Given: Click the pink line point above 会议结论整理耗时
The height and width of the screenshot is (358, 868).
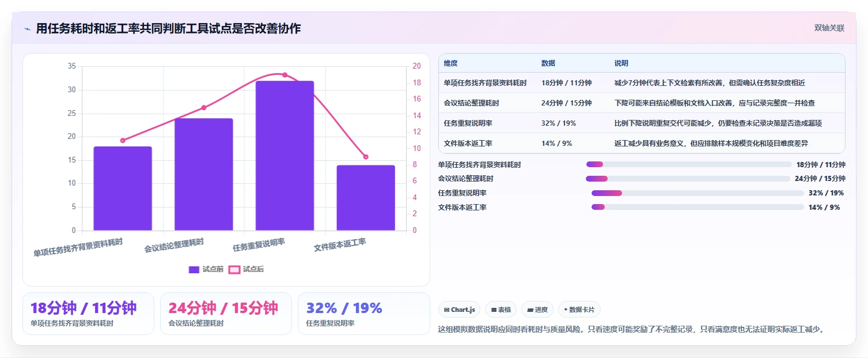Looking at the screenshot, I should (204, 108).
